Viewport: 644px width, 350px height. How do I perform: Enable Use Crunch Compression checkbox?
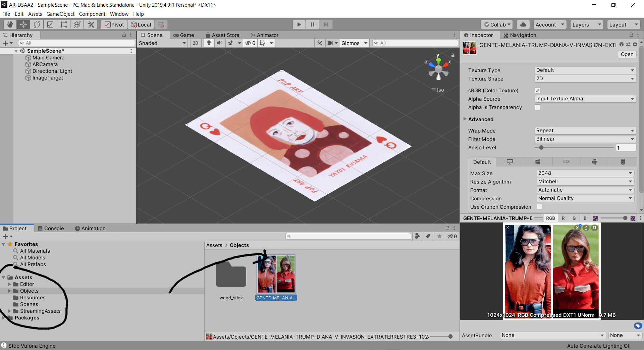pyautogui.click(x=539, y=207)
